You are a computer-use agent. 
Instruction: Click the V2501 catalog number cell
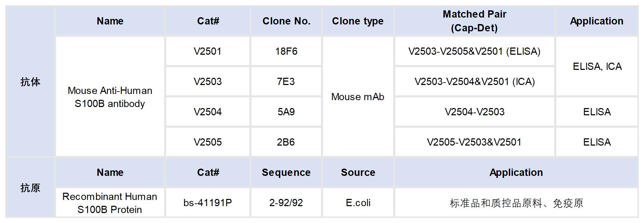(207, 51)
